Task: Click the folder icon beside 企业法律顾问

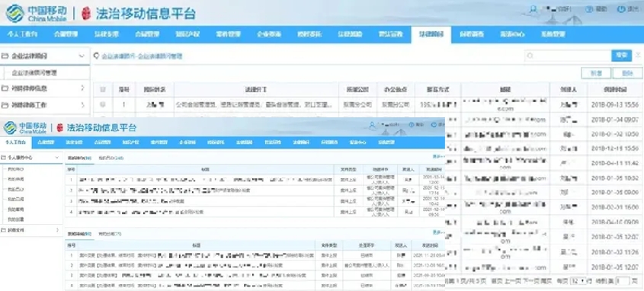Action: (x=5, y=56)
